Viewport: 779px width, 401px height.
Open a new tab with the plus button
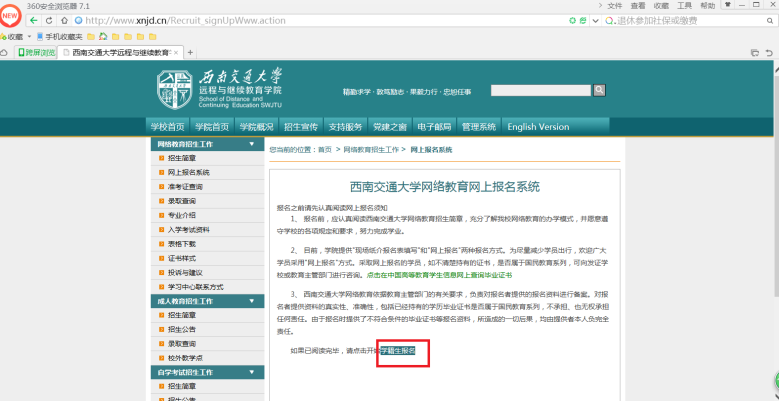click(190, 52)
